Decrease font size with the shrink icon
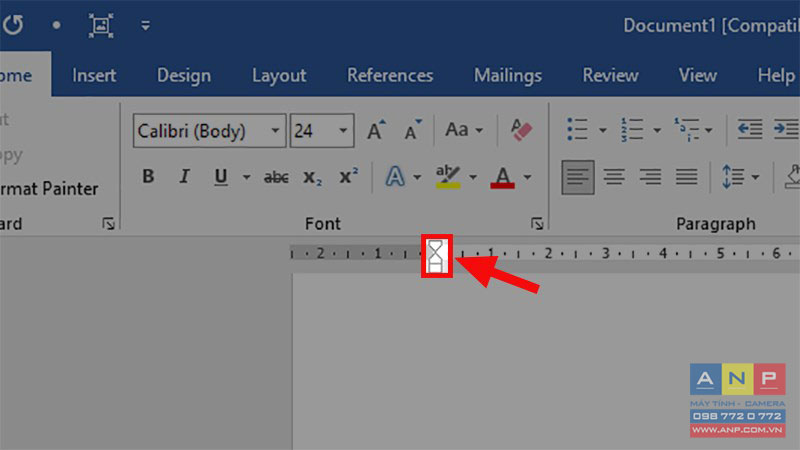The height and width of the screenshot is (450, 800). coord(412,130)
